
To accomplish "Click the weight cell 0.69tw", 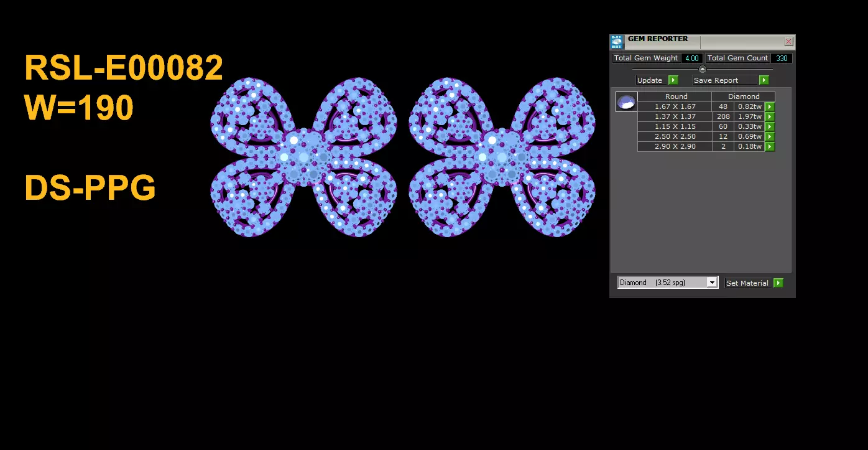I will (x=749, y=137).
